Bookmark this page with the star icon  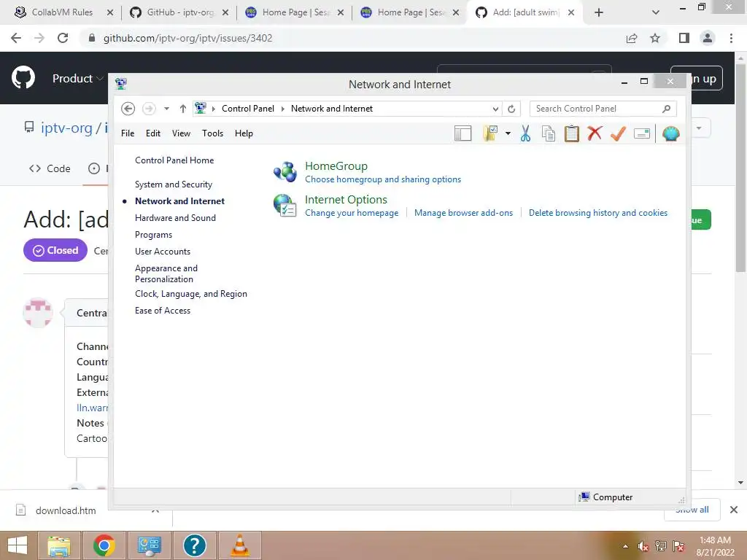point(655,38)
